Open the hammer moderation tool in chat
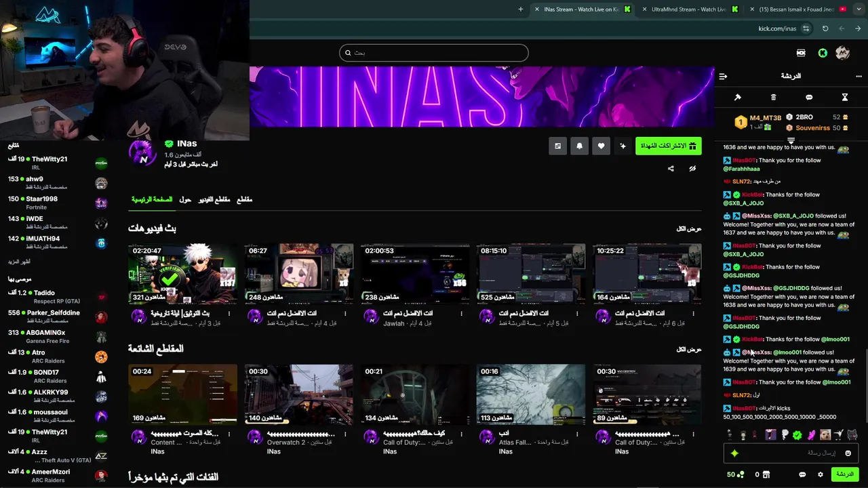The image size is (868, 488). point(738,98)
